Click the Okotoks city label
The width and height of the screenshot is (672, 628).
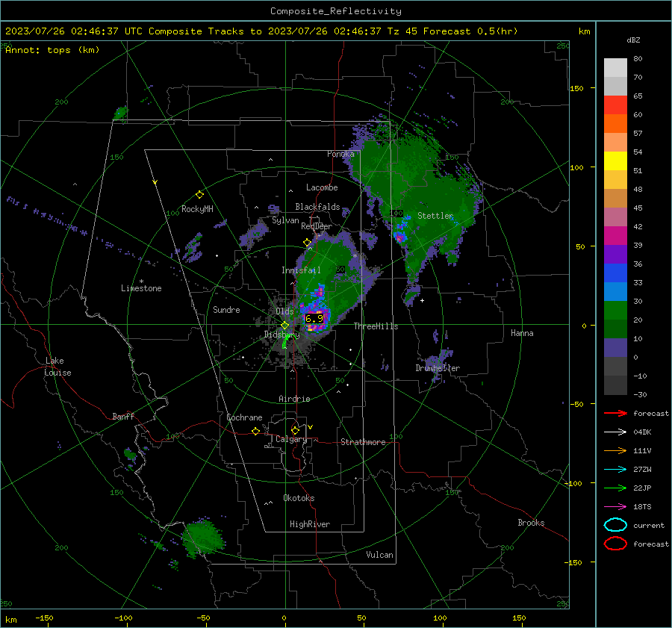click(299, 497)
